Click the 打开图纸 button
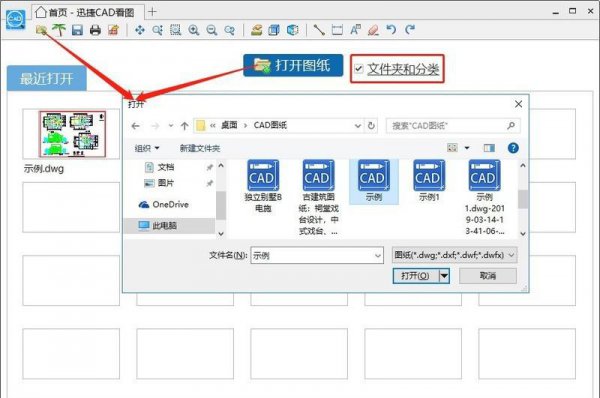The width and height of the screenshot is (600, 398). coord(293,65)
